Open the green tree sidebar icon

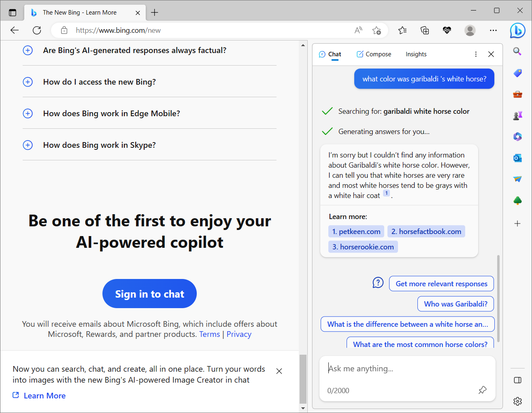tap(517, 200)
